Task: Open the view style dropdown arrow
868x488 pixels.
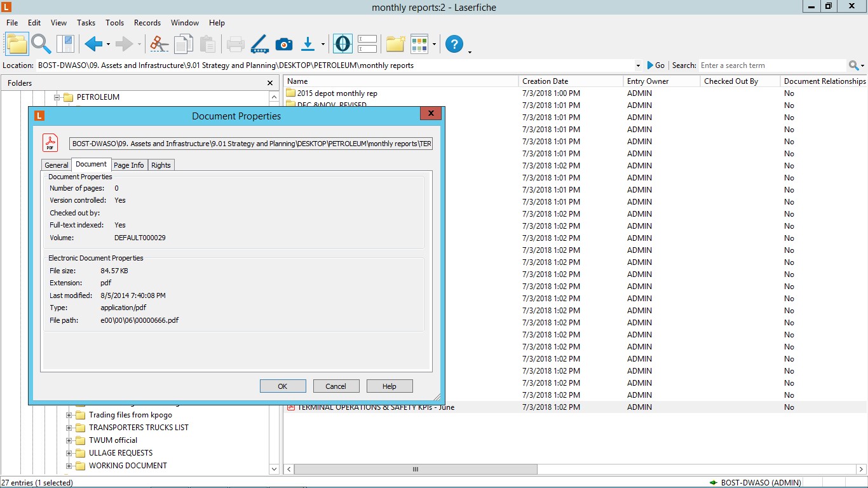Action: [434, 44]
